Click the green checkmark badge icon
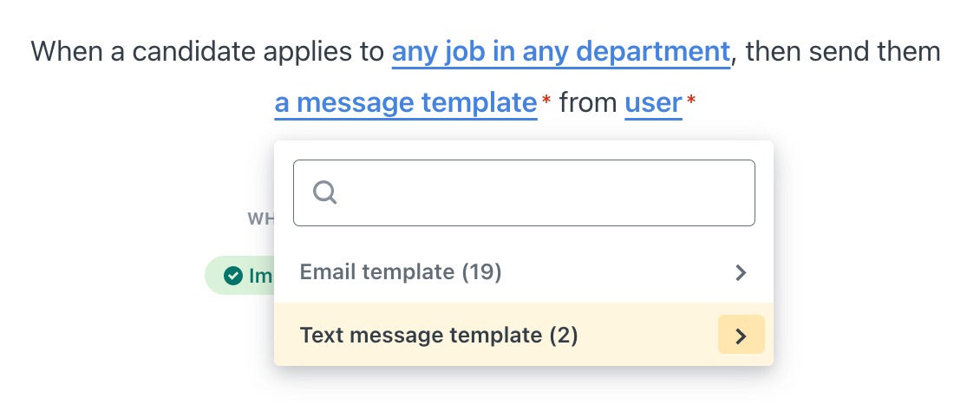 click(x=233, y=275)
